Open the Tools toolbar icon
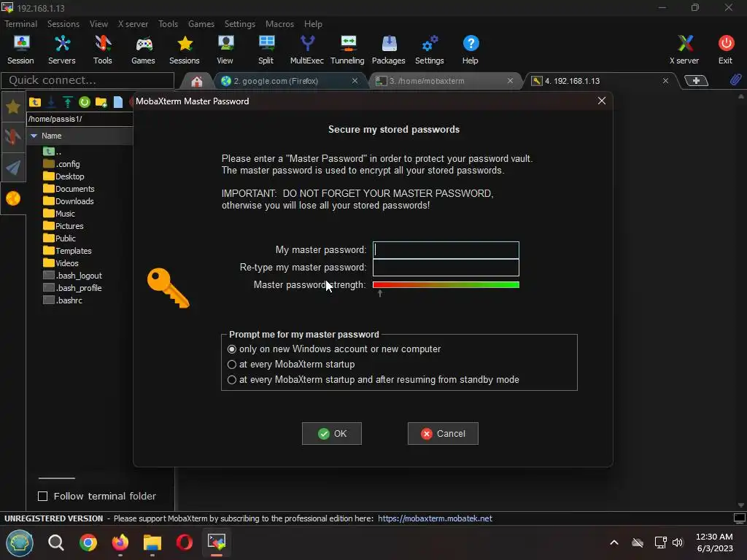The image size is (747, 560). click(102, 50)
